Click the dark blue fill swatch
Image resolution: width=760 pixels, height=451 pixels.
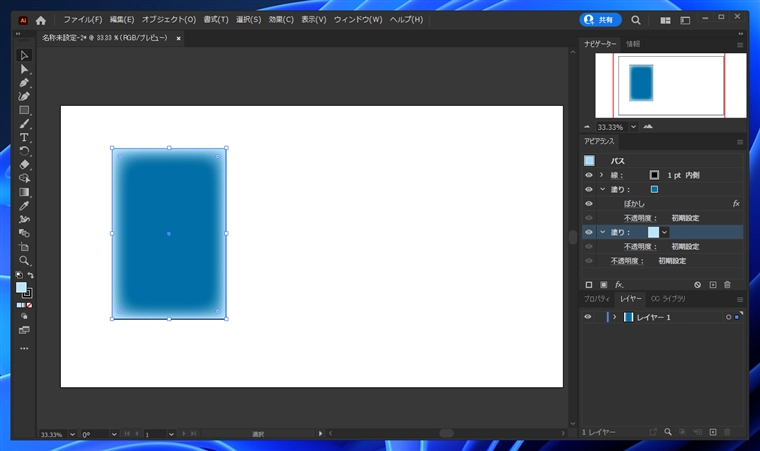pos(654,189)
